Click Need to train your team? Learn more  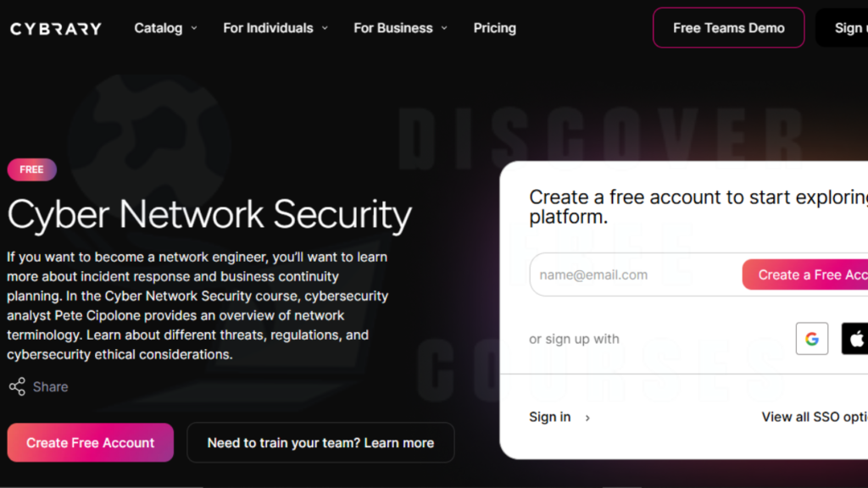pyautogui.click(x=320, y=442)
